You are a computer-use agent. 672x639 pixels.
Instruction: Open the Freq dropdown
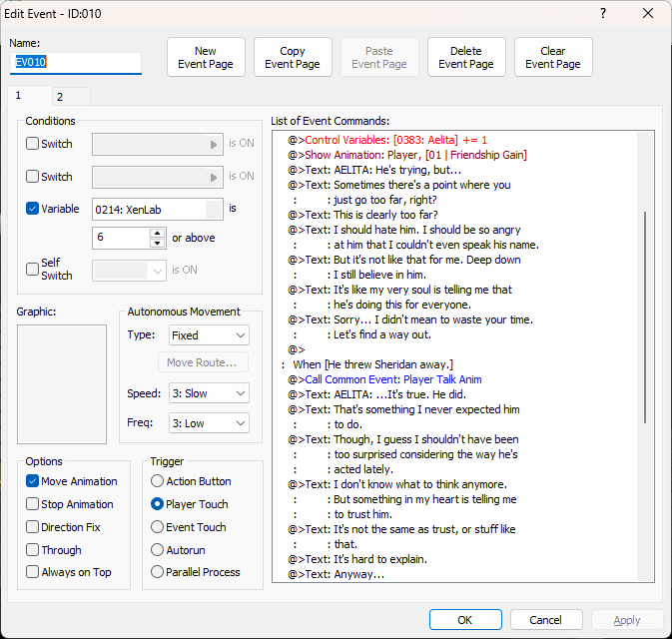pos(208,423)
